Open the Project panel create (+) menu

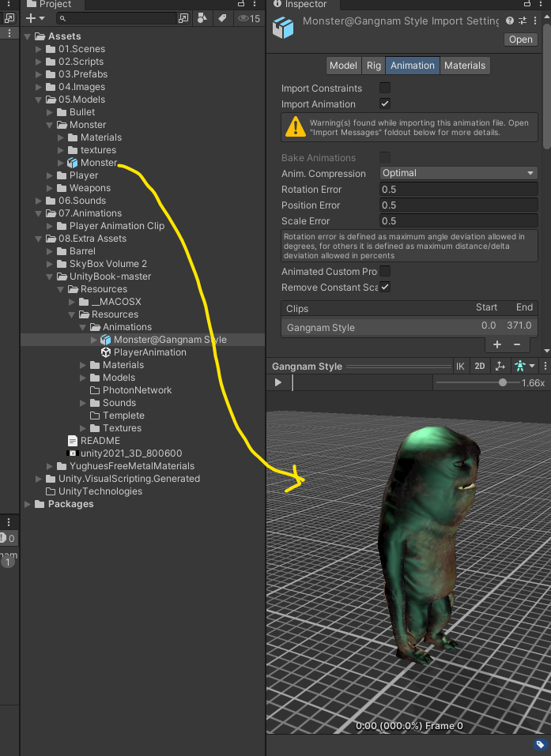coord(35,18)
